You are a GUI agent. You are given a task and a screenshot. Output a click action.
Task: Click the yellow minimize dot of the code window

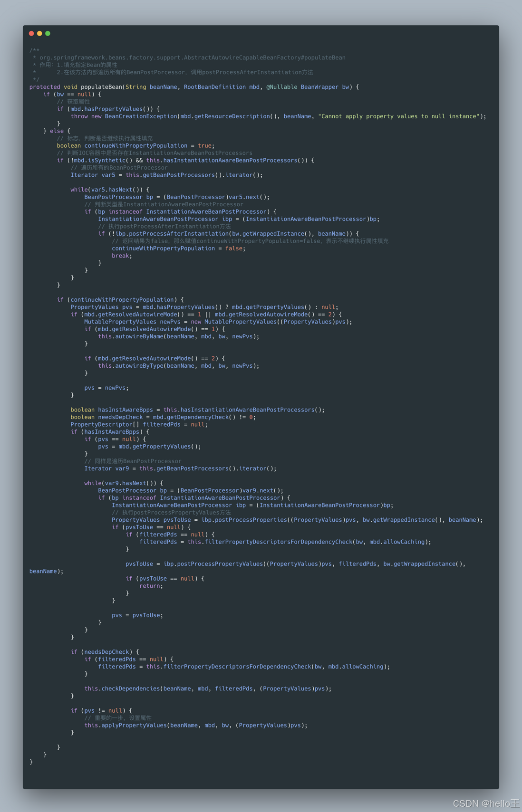pos(39,33)
